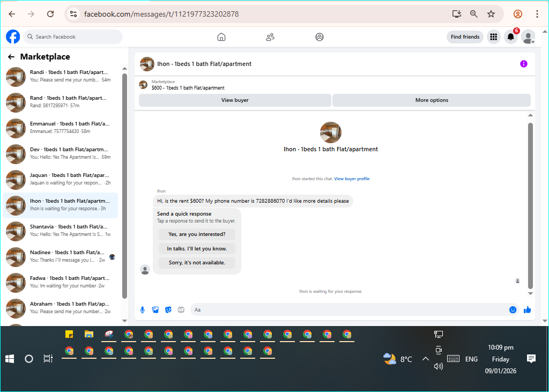Click the ENG language indicator
This screenshot has width=549, height=392.
(x=471, y=359)
